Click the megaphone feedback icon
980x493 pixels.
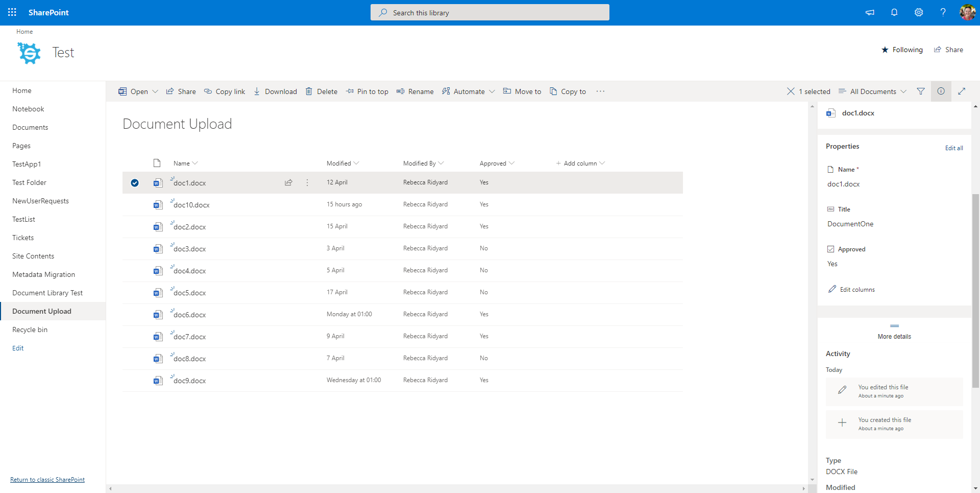coord(870,12)
